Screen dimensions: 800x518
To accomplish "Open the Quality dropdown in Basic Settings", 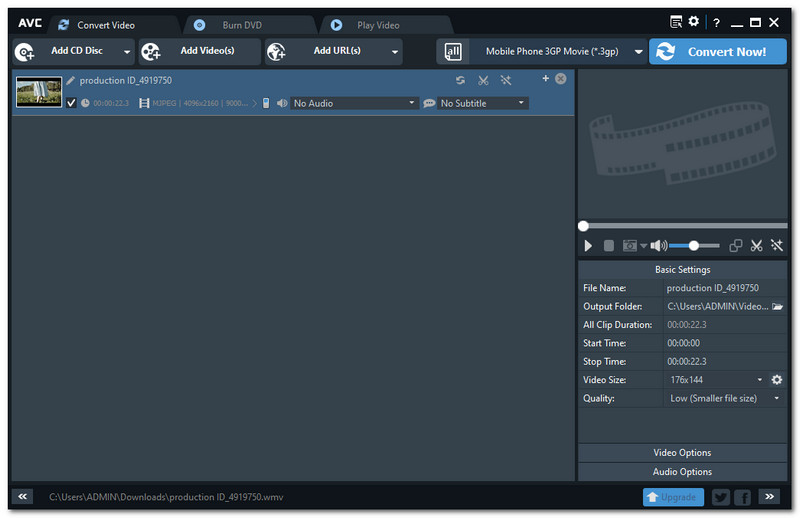I will [x=725, y=398].
